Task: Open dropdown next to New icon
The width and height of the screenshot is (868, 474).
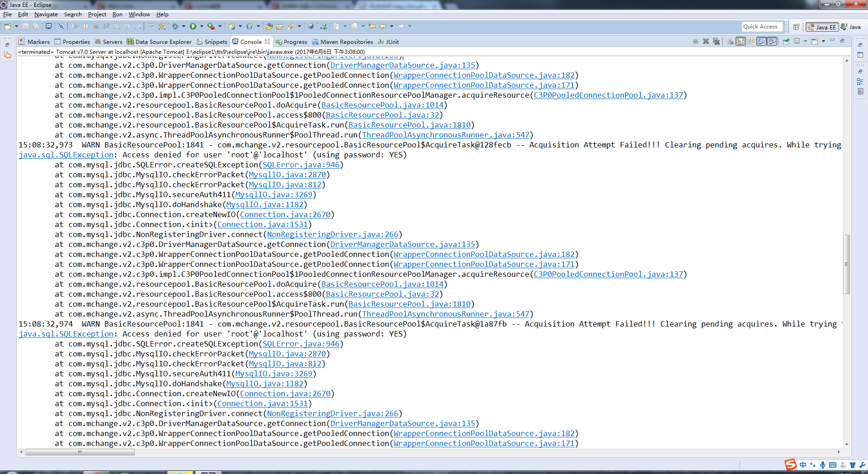Action: pos(16,26)
